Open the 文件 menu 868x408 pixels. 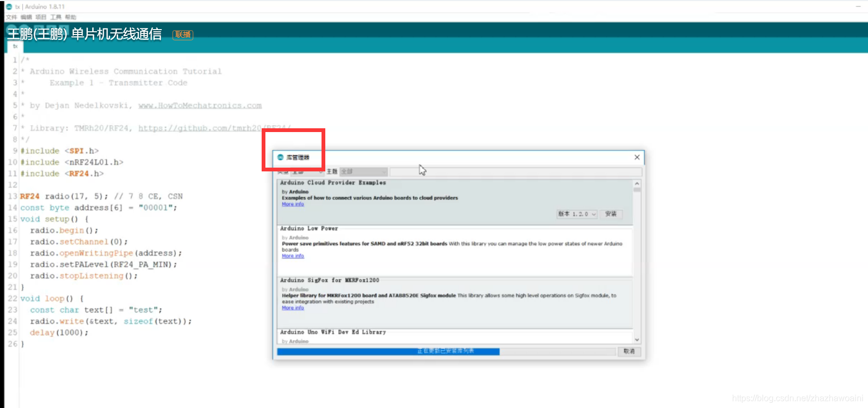point(11,17)
